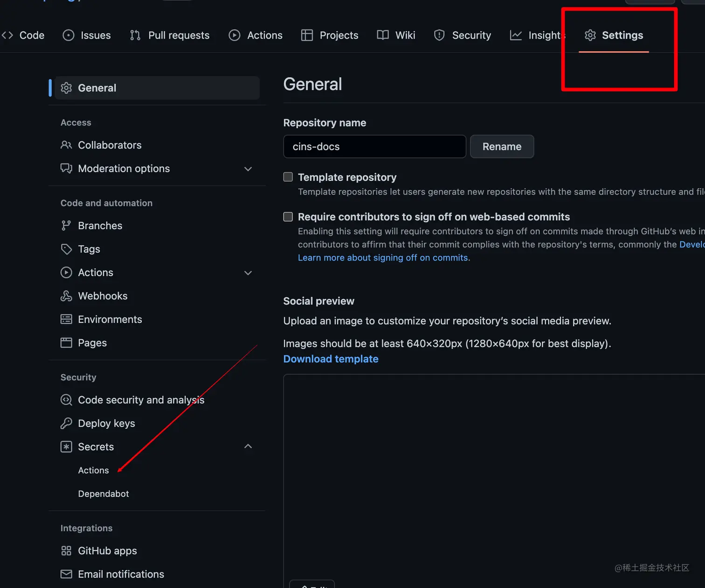Open Collaborators settings label
This screenshot has height=588, width=705.
point(110,145)
